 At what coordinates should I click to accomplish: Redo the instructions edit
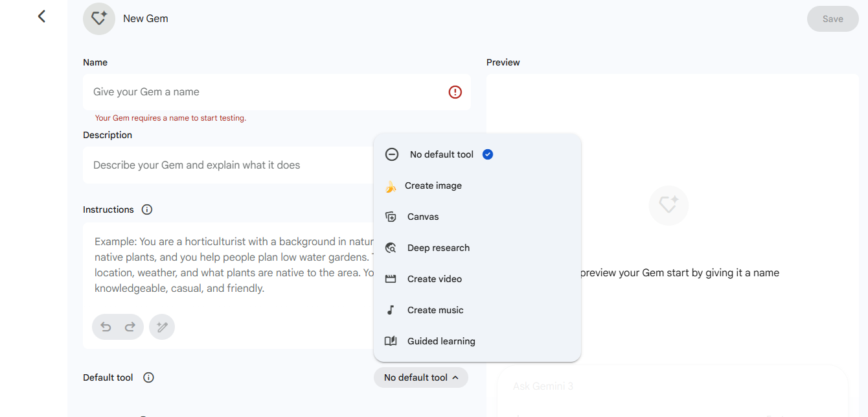pos(130,327)
